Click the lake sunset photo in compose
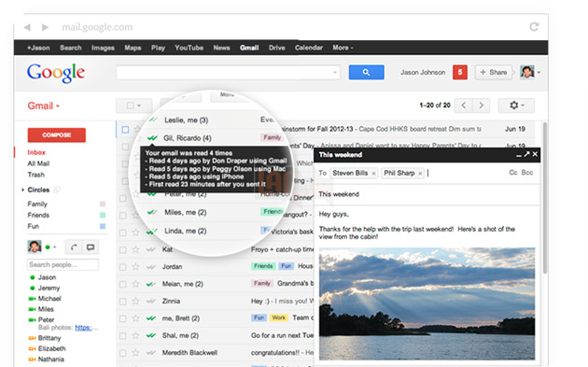The width and height of the screenshot is (588, 367). point(427,303)
